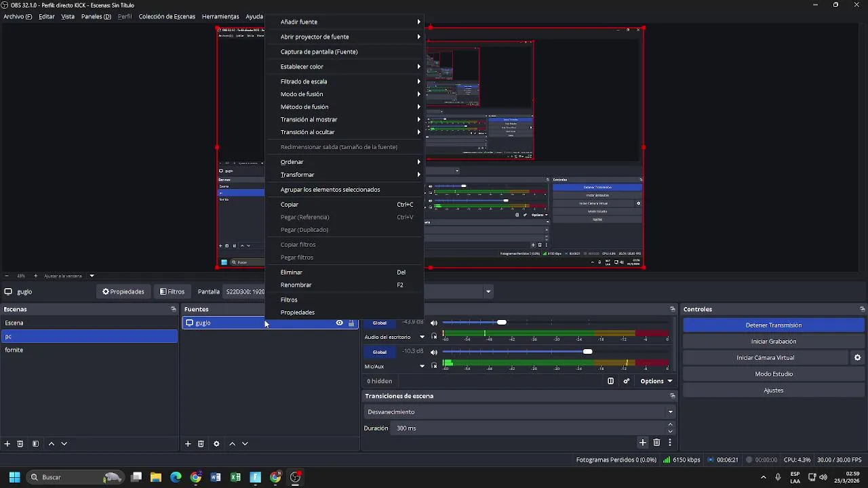Add a new source with plus icon

coord(188,444)
